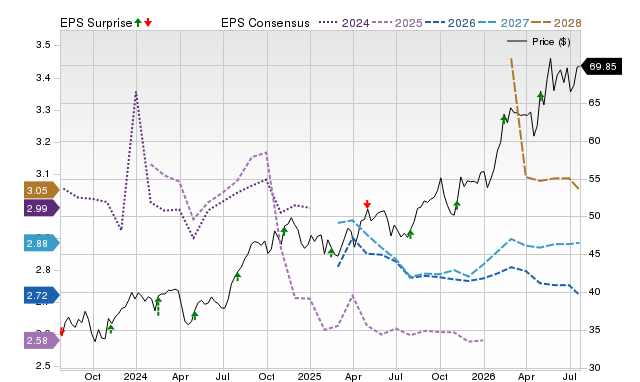Toggle the 2025 consensus legend entry
The height and width of the screenshot is (382, 640).
397,23
